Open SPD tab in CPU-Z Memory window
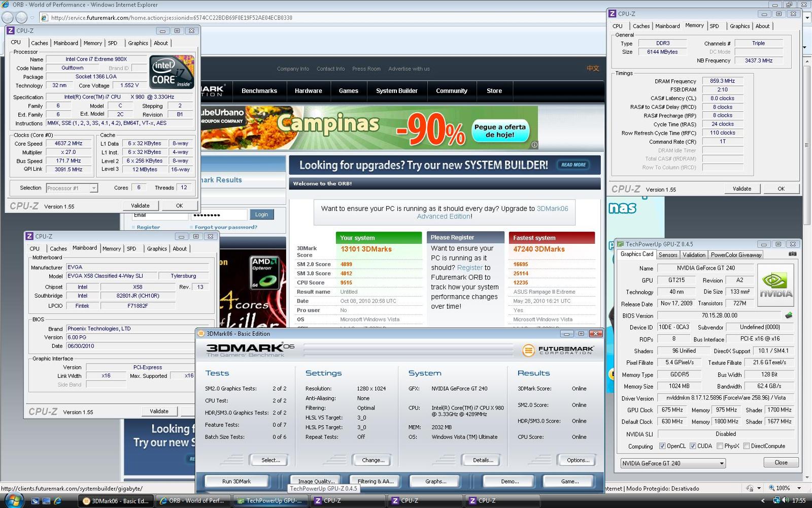 tap(714, 26)
